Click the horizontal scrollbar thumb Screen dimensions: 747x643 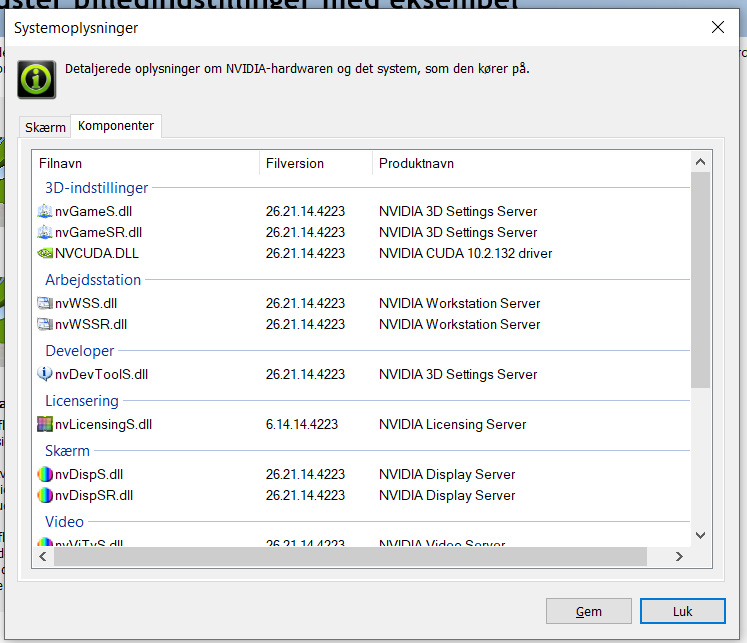coord(350,556)
